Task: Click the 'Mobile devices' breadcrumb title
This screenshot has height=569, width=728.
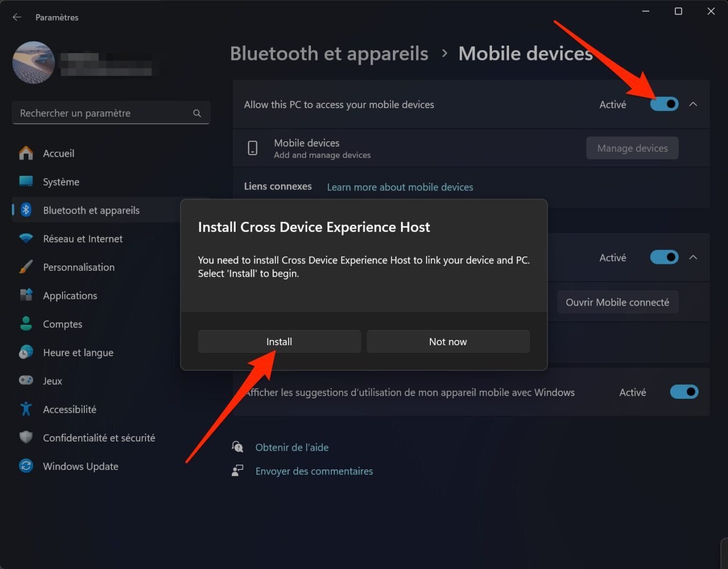Action: (526, 54)
